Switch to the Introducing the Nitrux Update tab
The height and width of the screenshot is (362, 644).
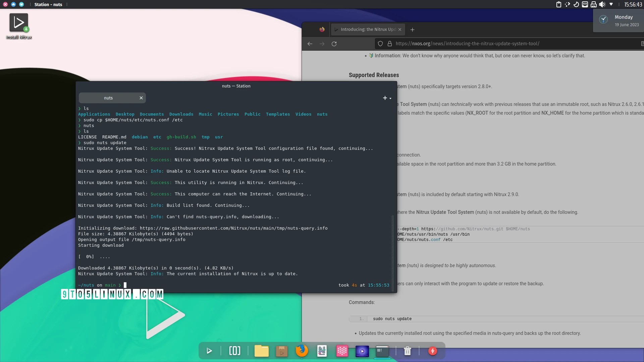pos(366,29)
